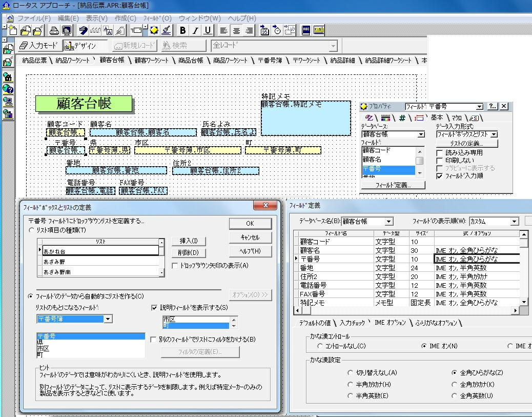This screenshot has height=417, width=532.
Task: Check 別のフィールドでリストにフィルタをかける(B)
Action: 153,340
